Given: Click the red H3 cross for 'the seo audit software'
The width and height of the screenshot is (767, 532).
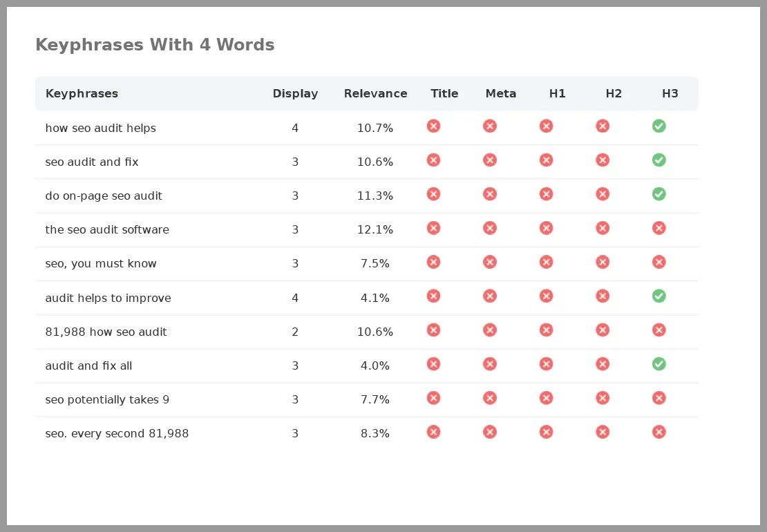Looking at the screenshot, I should click(x=659, y=228).
